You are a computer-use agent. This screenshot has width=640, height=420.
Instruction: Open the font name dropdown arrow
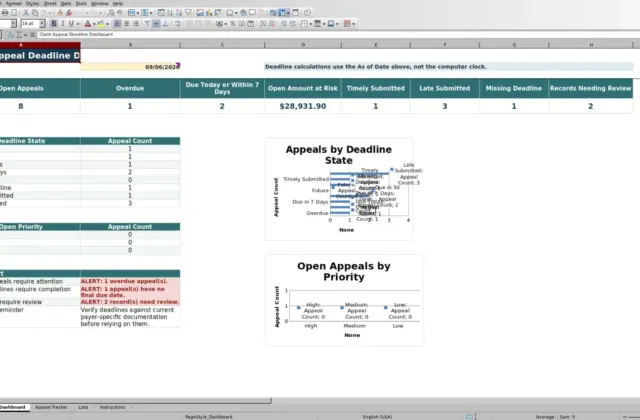[13, 24]
